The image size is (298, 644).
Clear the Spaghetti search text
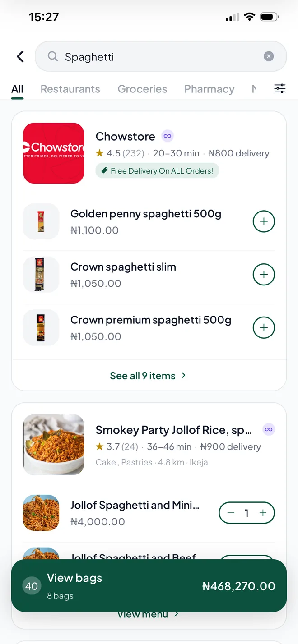click(x=269, y=56)
